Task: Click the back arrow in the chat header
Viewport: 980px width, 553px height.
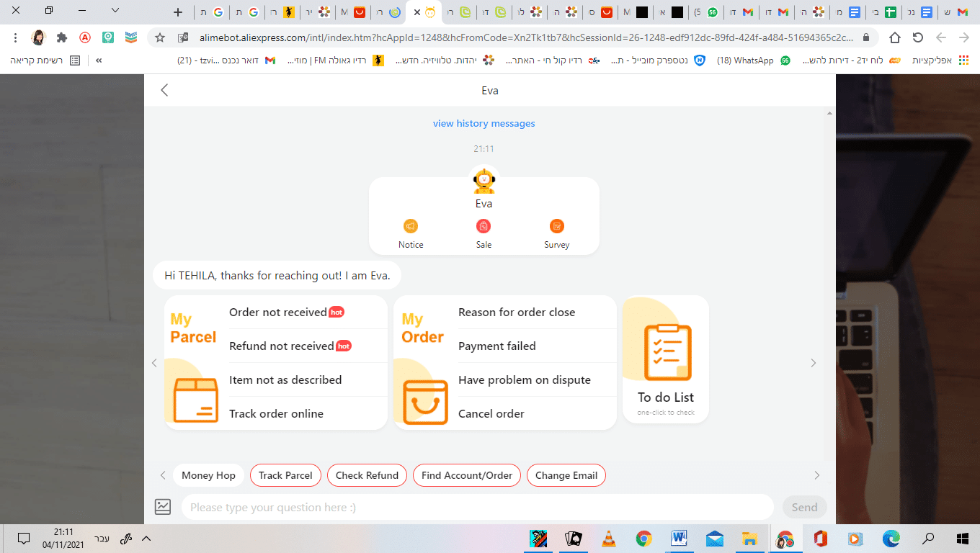Action: coord(164,90)
